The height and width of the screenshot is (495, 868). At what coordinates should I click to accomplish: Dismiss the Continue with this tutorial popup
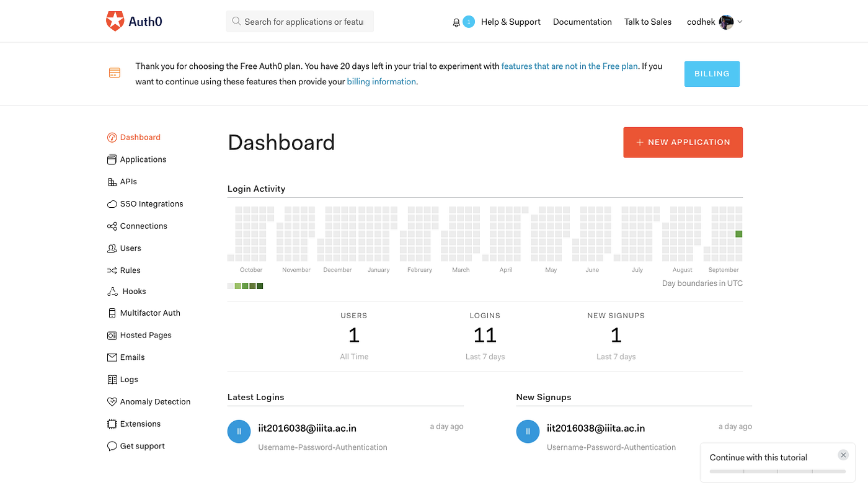pos(843,455)
